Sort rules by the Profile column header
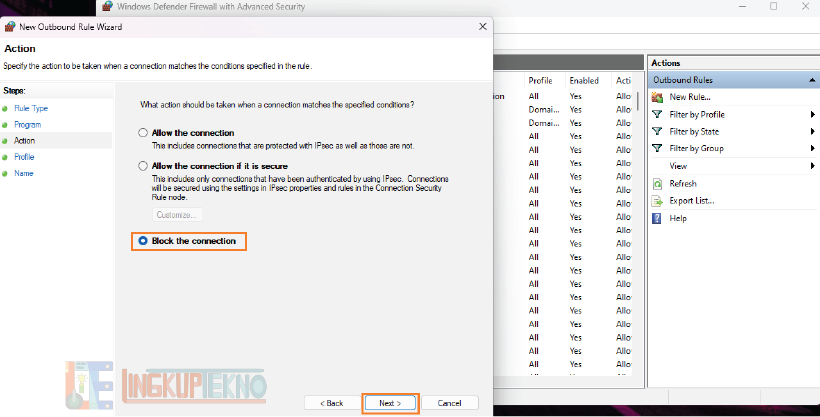Image resolution: width=820 pixels, height=417 pixels. pos(540,81)
